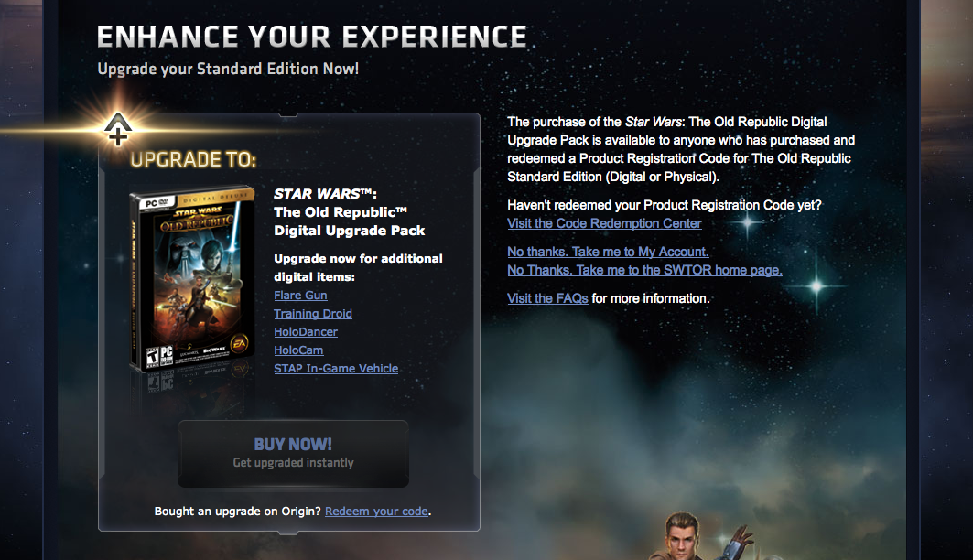This screenshot has width=973, height=560.
Task: Go to the SWTOR home page link
Action: coord(644,270)
